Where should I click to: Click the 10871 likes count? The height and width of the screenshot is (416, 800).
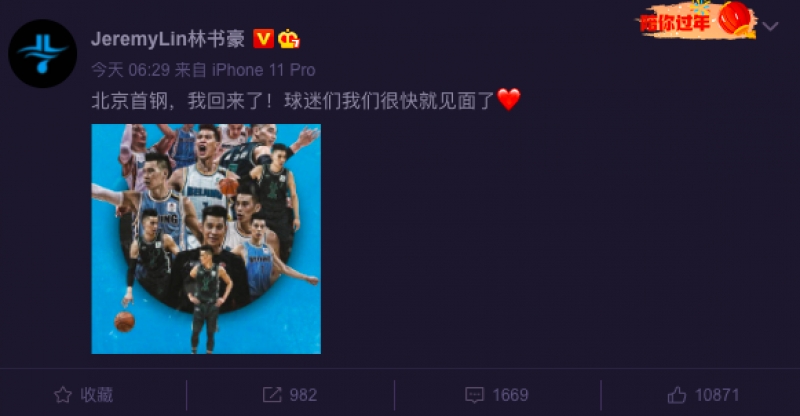click(717, 395)
